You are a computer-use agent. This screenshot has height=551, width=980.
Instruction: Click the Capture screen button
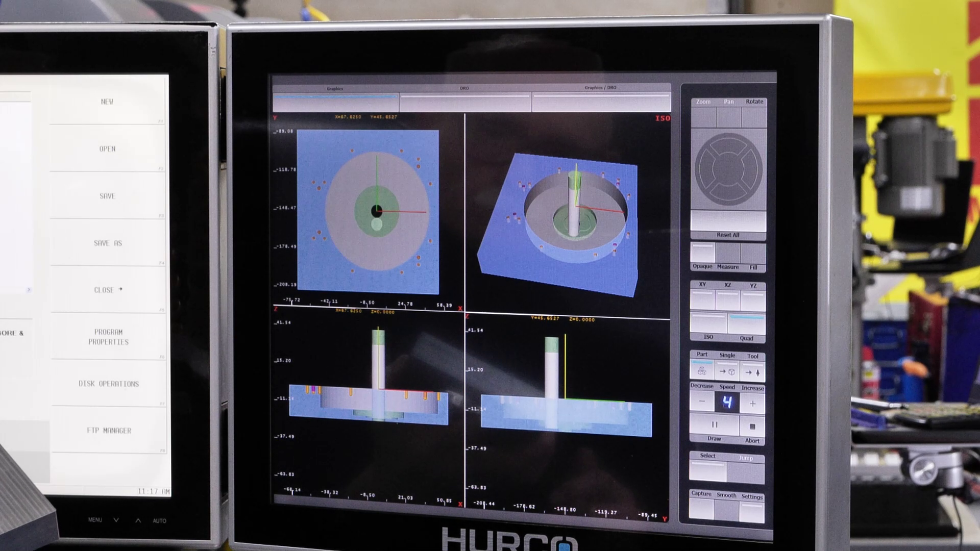pyautogui.click(x=701, y=509)
